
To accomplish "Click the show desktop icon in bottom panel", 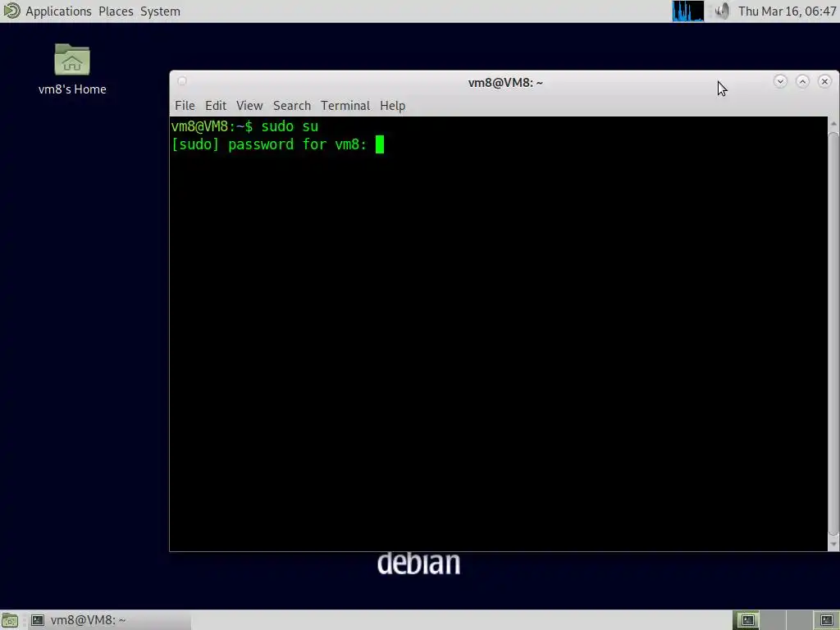I will click(10, 620).
